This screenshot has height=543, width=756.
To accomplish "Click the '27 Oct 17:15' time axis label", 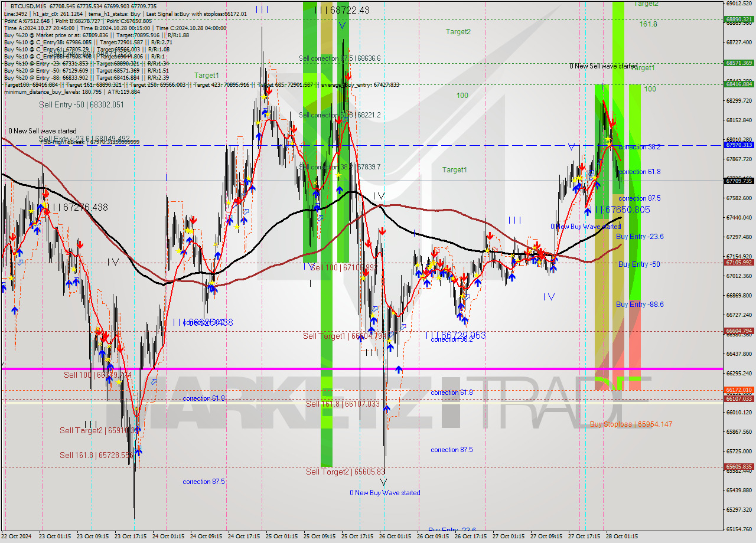I will pos(585,537).
